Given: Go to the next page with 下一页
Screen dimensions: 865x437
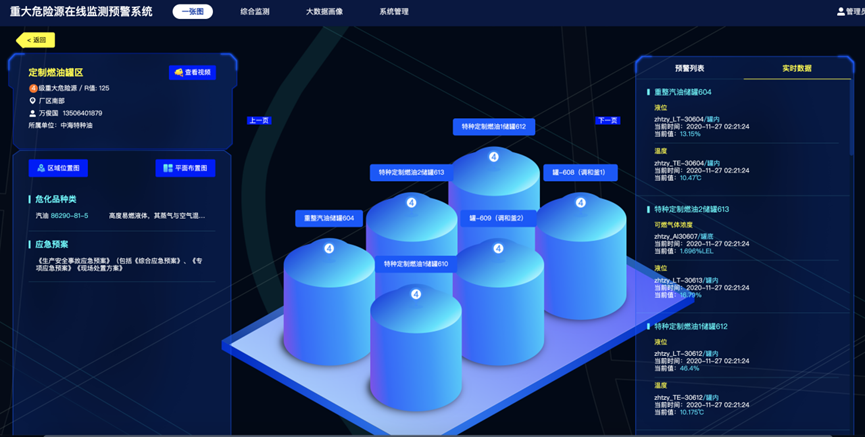Looking at the screenshot, I should coord(607,120).
